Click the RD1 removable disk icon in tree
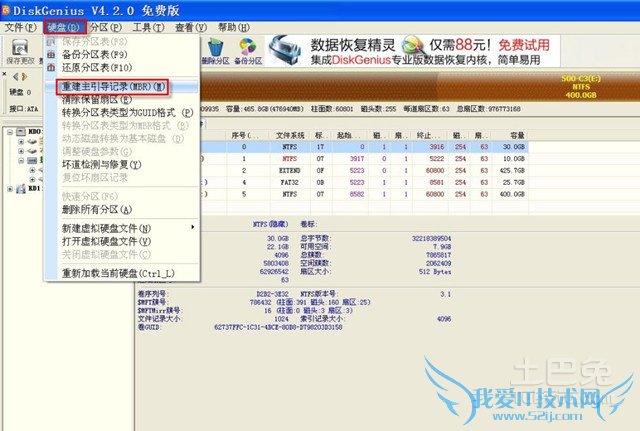The height and width of the screenshot is (431, 640). tap(21, 189)
